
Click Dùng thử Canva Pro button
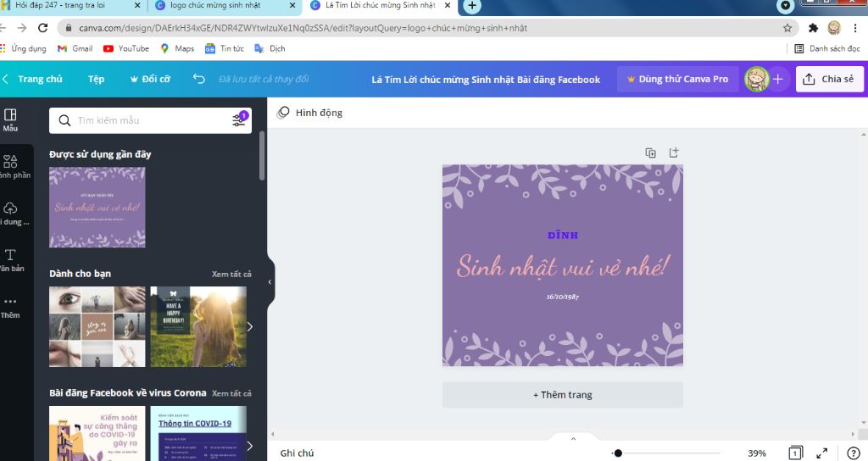[x=677, y=79]
